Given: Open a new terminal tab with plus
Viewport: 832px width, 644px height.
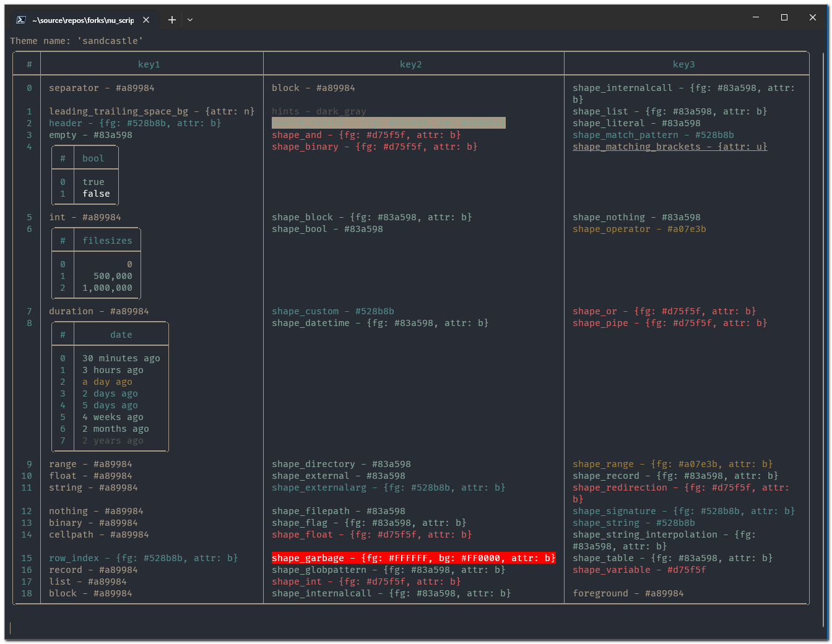Looking at the screenshot, I should point(172,20).
